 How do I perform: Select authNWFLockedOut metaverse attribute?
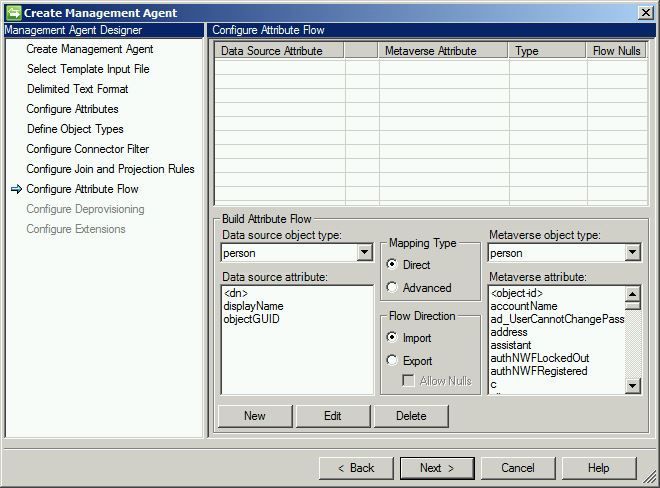[540, 358]
